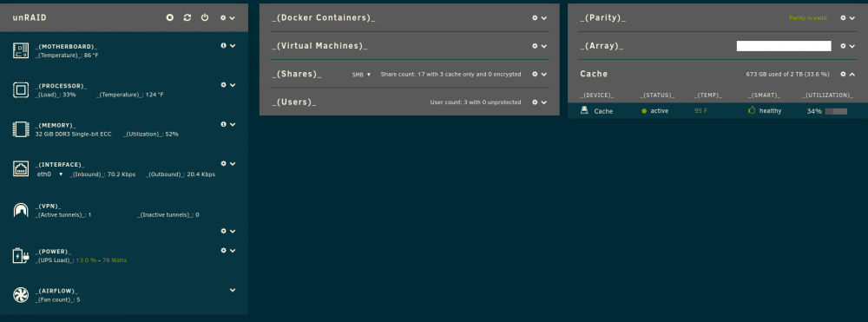Click the green active status dot
The height and width of the screenshot is (322, 868).
pos(644,111)
